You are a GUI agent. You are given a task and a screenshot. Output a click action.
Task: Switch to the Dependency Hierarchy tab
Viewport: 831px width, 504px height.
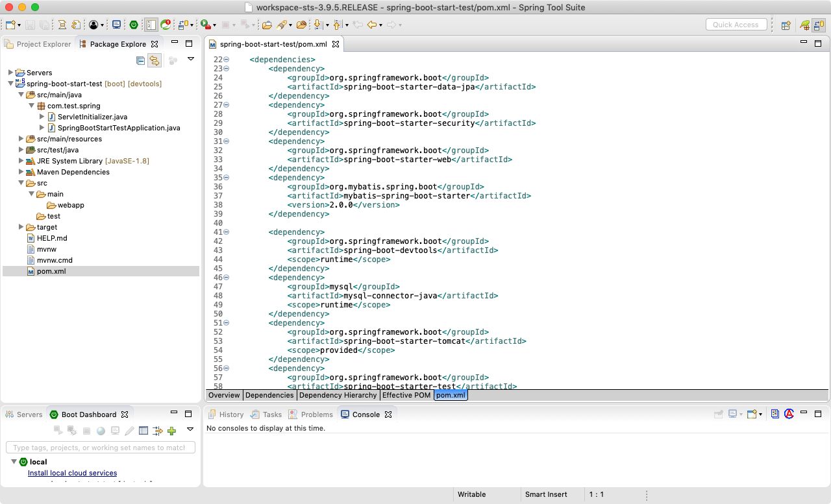[338, 395]
